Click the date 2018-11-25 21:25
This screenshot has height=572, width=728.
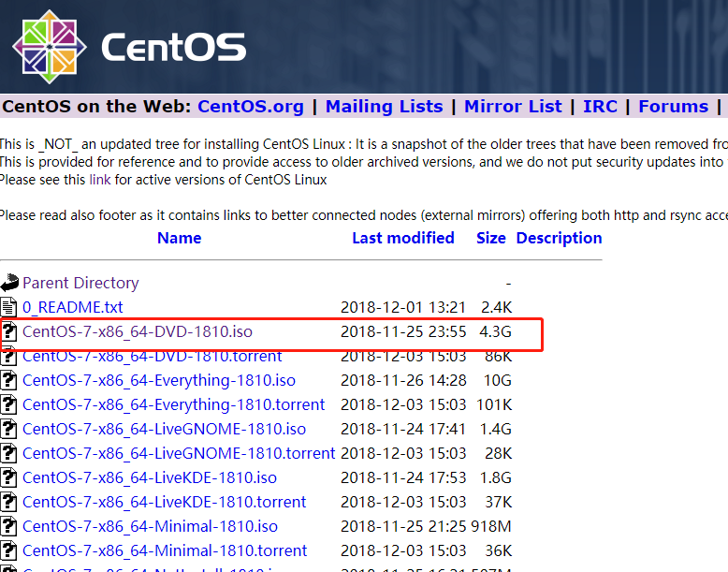[403, 526]
